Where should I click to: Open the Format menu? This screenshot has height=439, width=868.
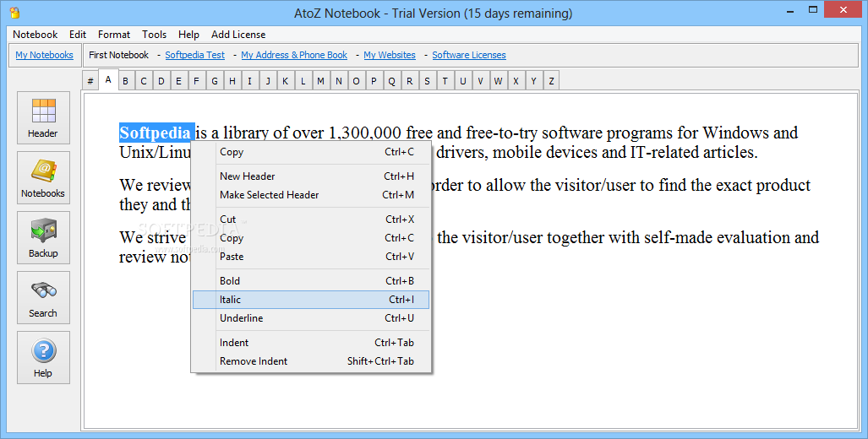point(114,35)
